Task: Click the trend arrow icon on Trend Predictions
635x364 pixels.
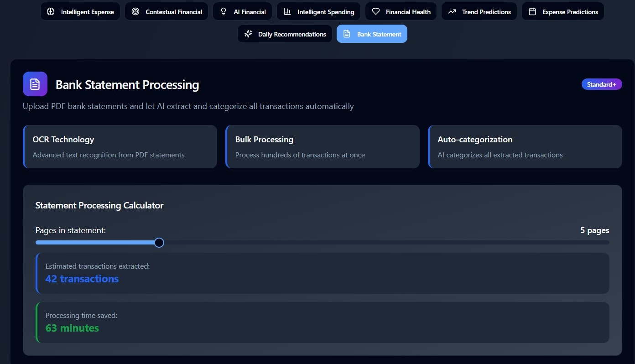Action: 452,12
